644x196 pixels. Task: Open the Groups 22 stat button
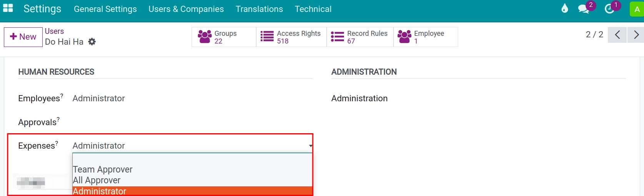224,37
